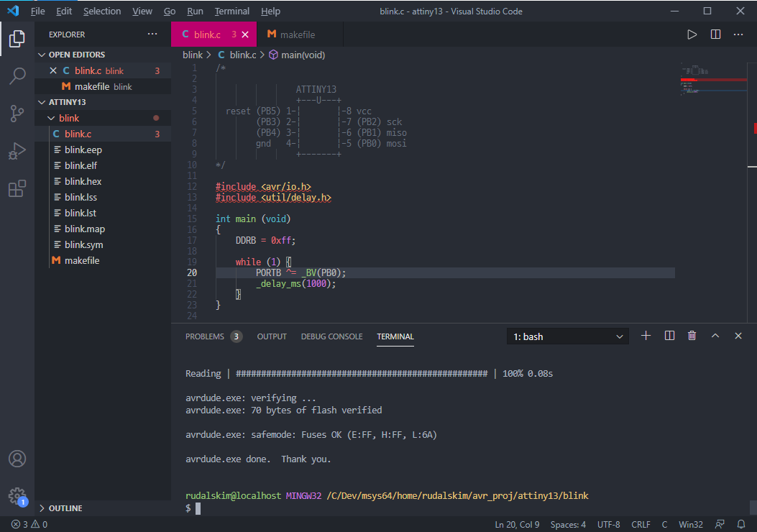
Task: Change indentation via Spaces: 4
Action: point(568,524)
